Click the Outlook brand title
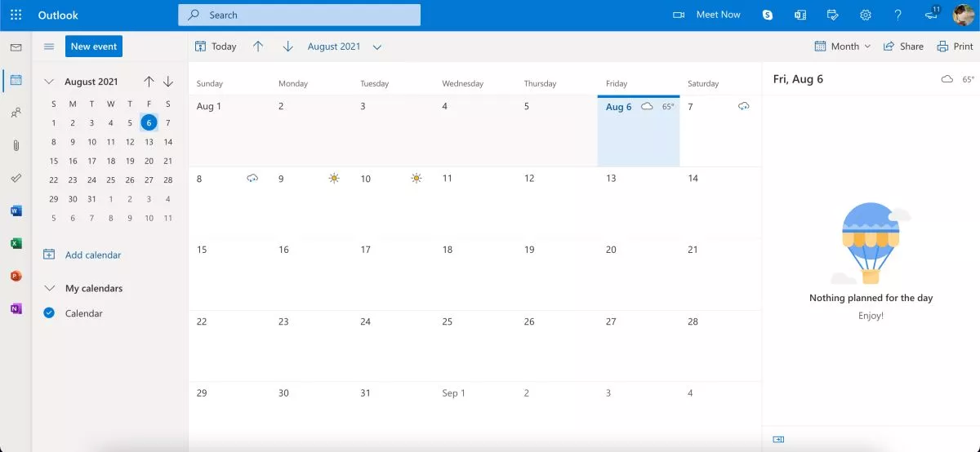This screenshot has width=980, height=452. [x=58, y=15]
